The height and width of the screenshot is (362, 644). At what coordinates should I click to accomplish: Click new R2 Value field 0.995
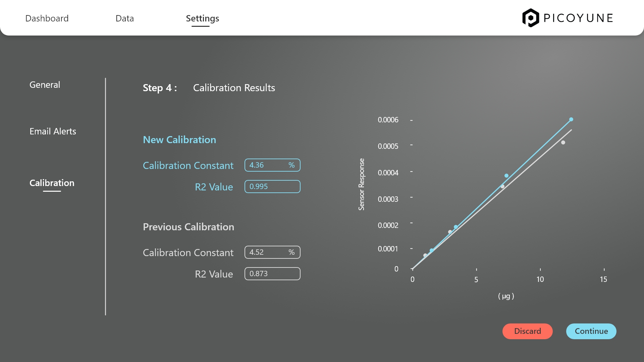pos(272,187)
